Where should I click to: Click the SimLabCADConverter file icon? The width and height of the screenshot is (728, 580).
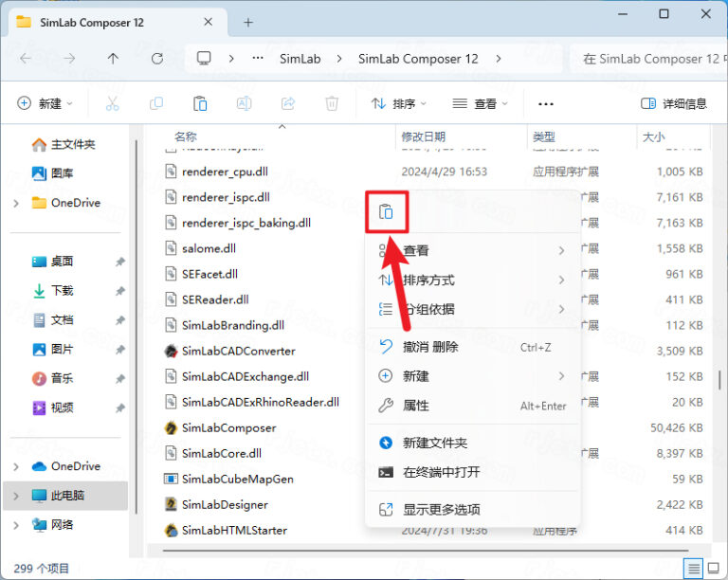point(172,351)
